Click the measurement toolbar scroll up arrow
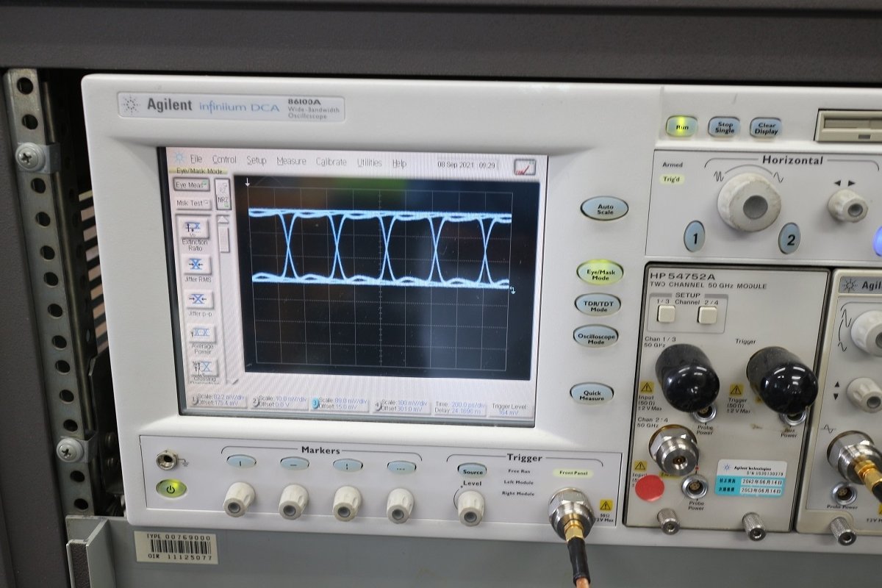This screenshot has height=588, width=882. pos(221,219)
